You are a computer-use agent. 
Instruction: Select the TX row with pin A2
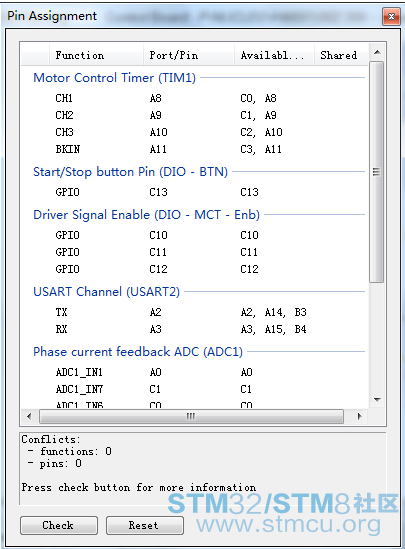(x=194, y=312)
